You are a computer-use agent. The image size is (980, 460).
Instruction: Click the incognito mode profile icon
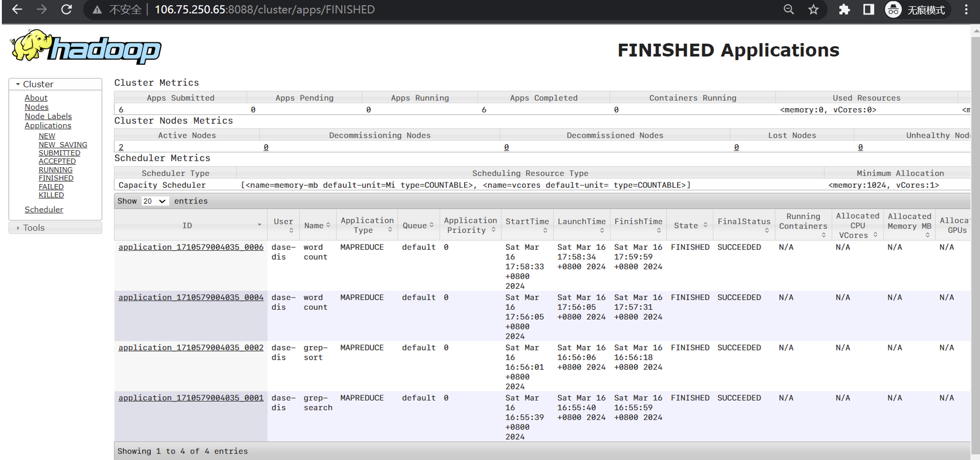coord(893,9)
